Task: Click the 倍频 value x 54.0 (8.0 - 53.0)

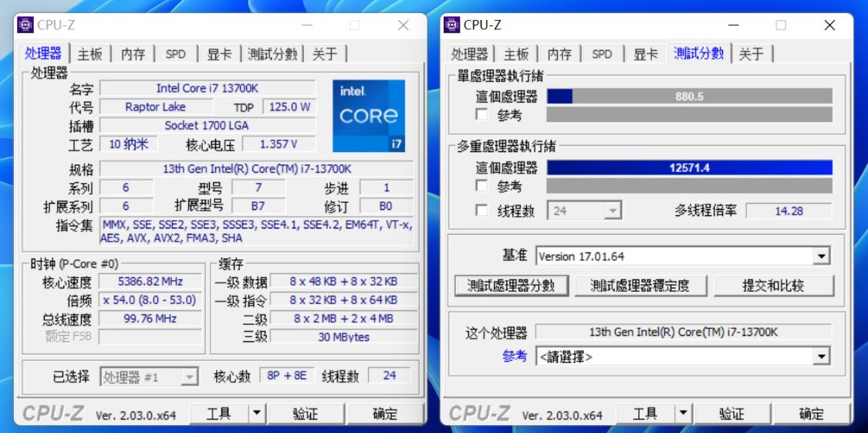Action: (x=150, y=300)
